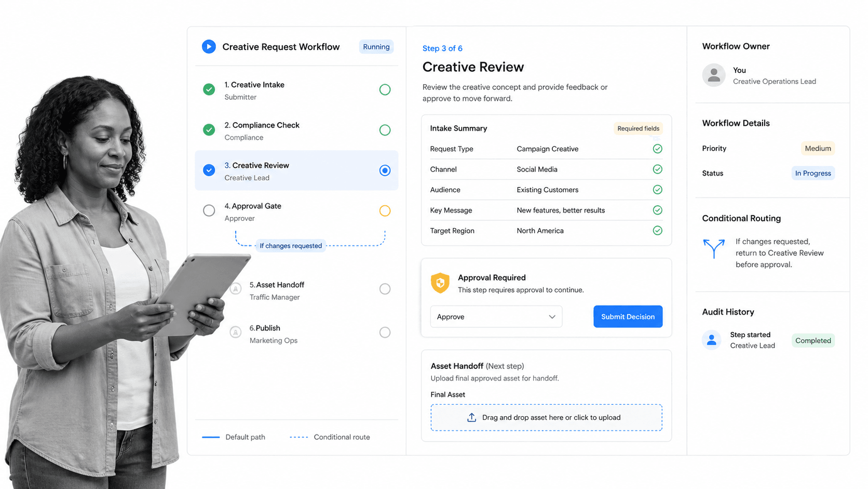Select the radio circle for Asset Handoff
The image size is (868, 489).
pyautogui.click(x=385, y=289)
